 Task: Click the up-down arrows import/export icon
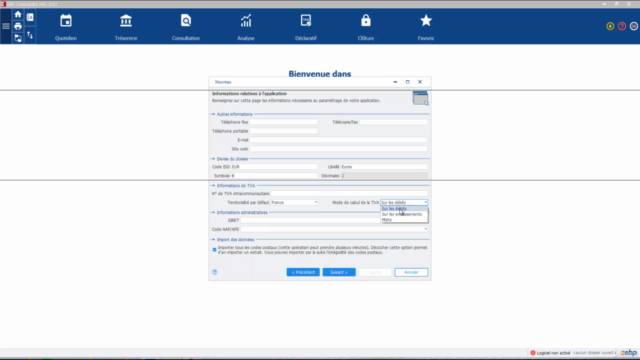click(30, 36)
